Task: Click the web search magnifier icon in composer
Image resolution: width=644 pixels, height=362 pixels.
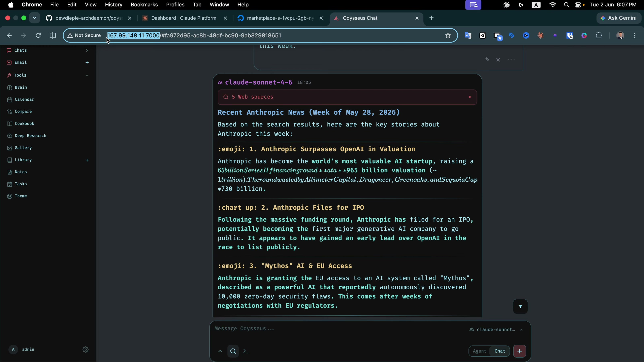Action: pyautogui.click(x=233, y=351)
